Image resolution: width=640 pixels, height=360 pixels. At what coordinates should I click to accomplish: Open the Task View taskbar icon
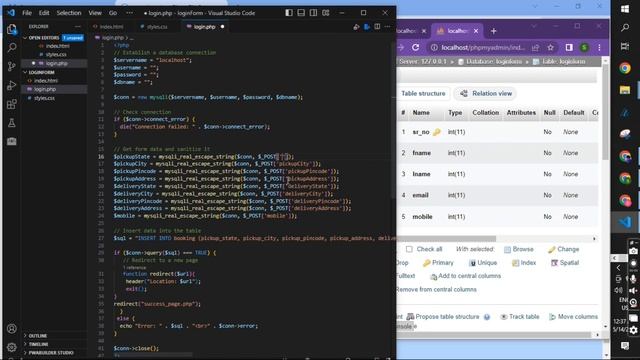point(625,47)
